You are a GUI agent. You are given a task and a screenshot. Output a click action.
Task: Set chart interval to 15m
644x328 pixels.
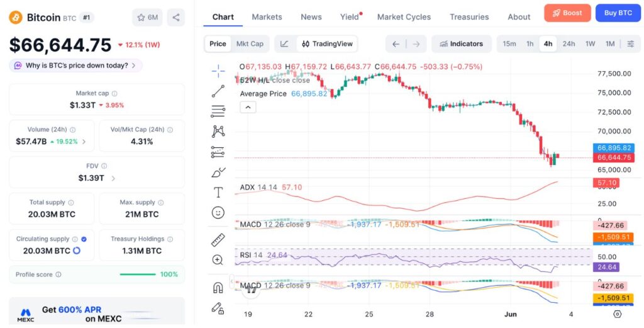tap(509, 44)
